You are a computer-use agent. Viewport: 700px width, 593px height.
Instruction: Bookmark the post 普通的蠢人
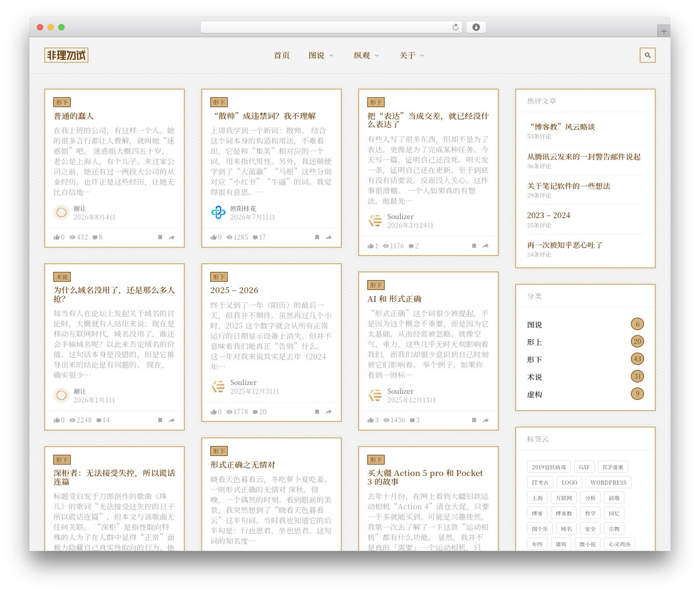[x=160, y=237]
